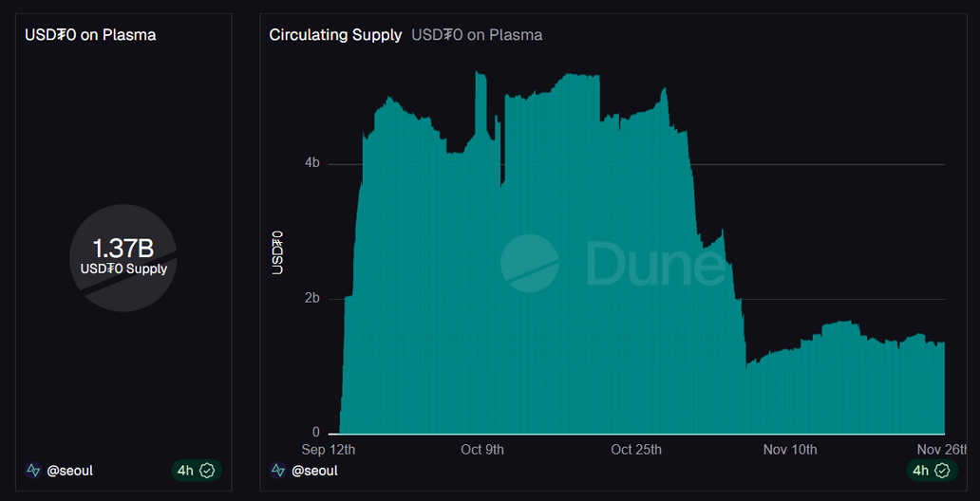980x501 pixels.
Task: Click the verified checkmark icon under the chart
Action: coord(942,471)
